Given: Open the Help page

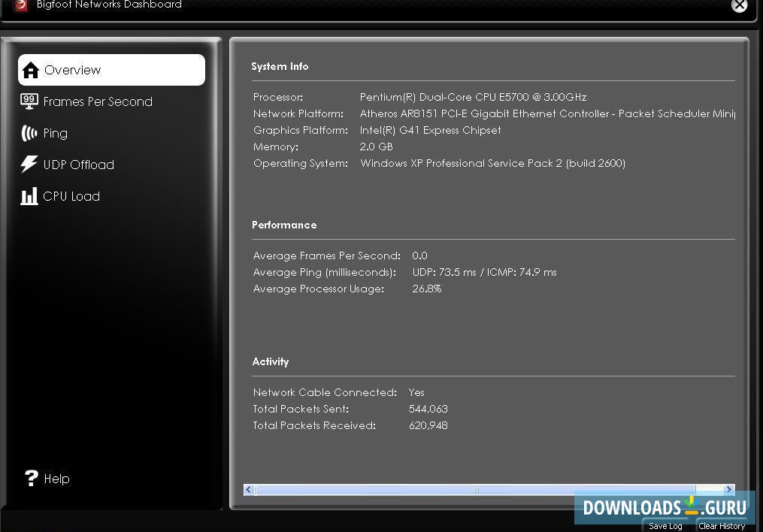Looking at the screenshot, I should tap(57, 479).
